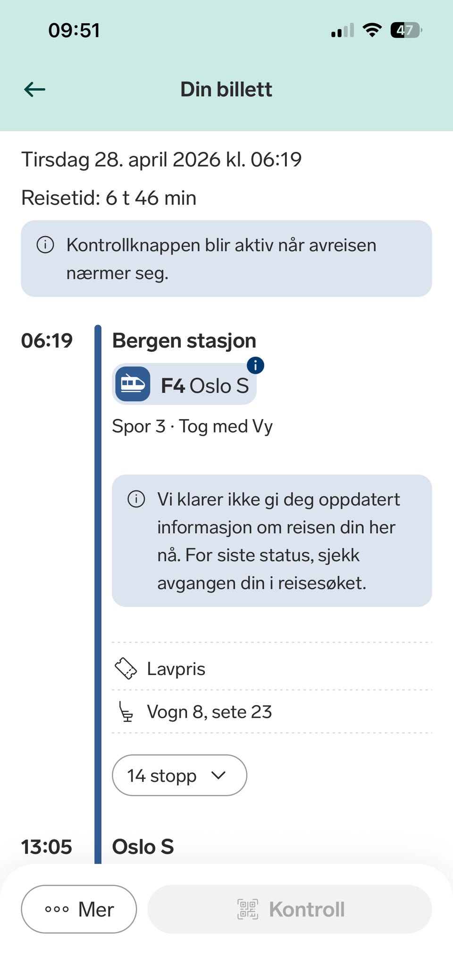Tap the blue train icon
Viewport: 453px width, 980px height.
tap(133, 384)
